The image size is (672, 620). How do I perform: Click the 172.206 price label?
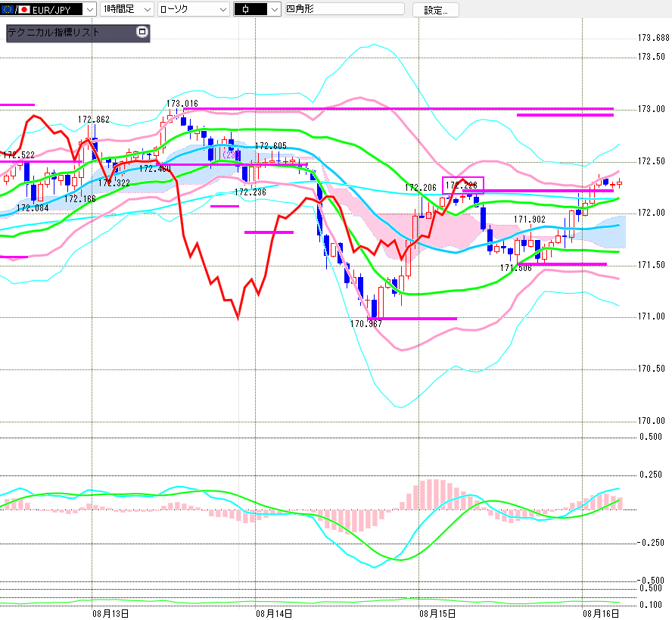[x=421, y=188]
